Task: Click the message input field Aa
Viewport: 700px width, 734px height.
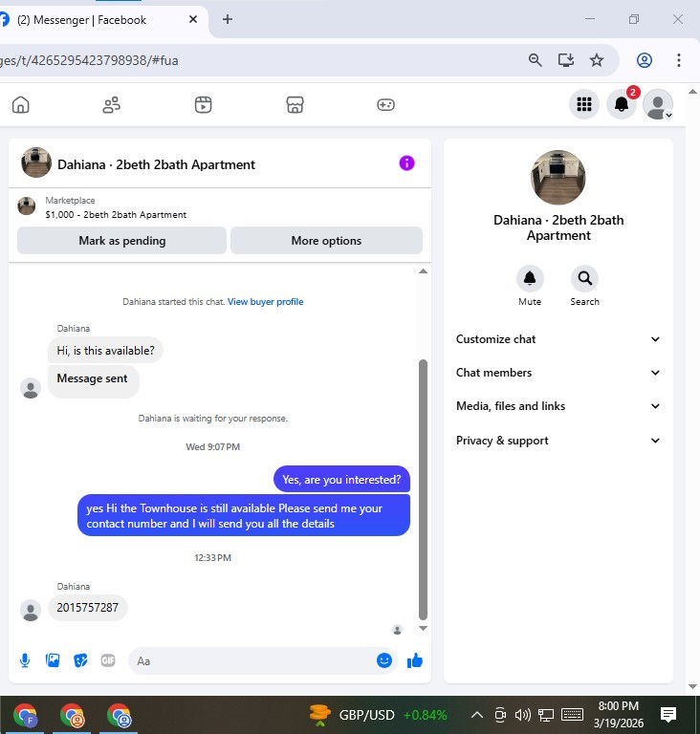Action: (262, 661)
